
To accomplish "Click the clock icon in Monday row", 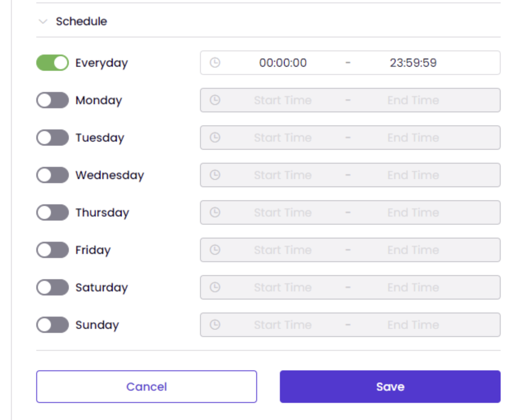I will coord(215,100).
